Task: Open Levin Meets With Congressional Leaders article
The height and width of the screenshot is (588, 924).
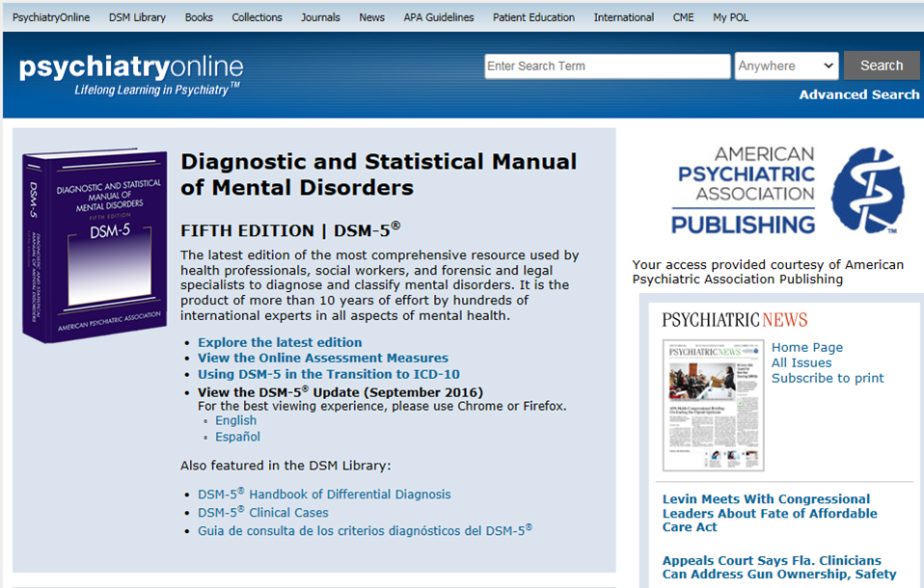Action: pos(770,513)
